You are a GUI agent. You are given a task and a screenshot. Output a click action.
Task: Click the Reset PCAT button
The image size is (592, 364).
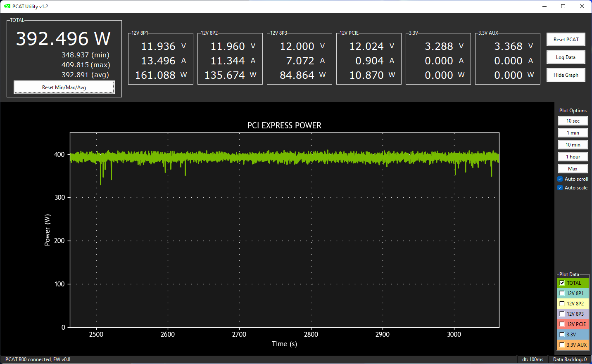click(566, 40)
